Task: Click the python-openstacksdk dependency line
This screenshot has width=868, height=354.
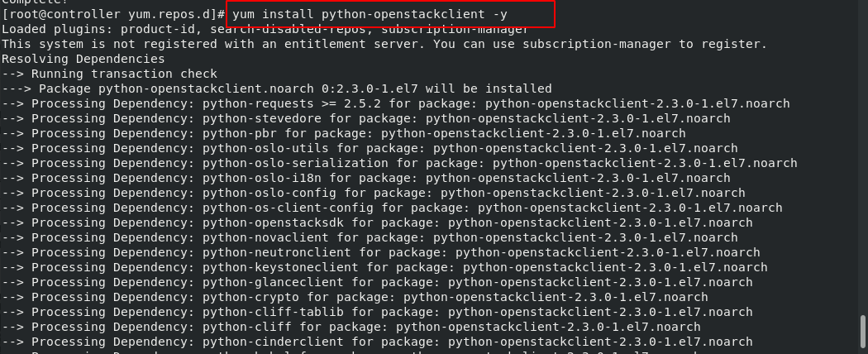Action: (x=377, y=222)
